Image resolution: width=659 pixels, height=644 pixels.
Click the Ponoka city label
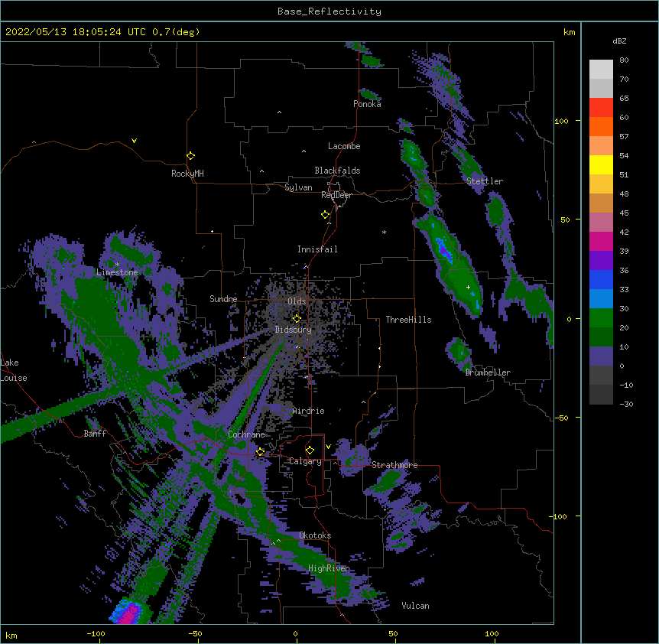(x=367, y=104)
